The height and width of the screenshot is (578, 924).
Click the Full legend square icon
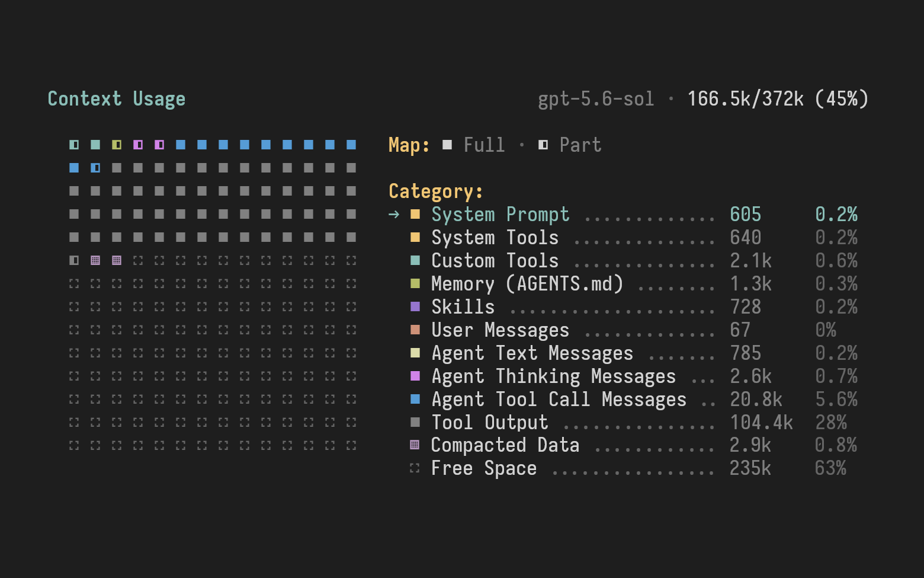(x=447, y=145)
